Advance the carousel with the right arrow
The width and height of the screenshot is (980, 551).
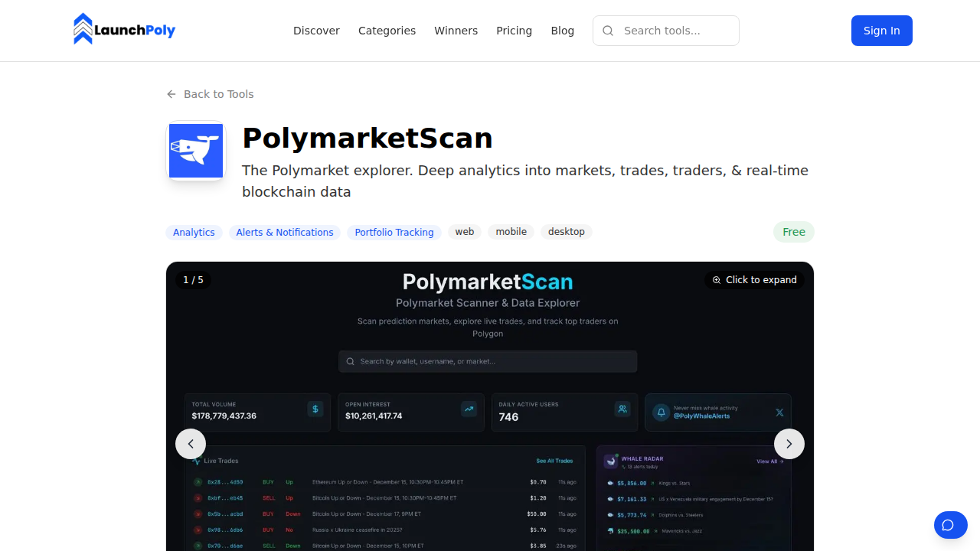(x=789, y=444)
